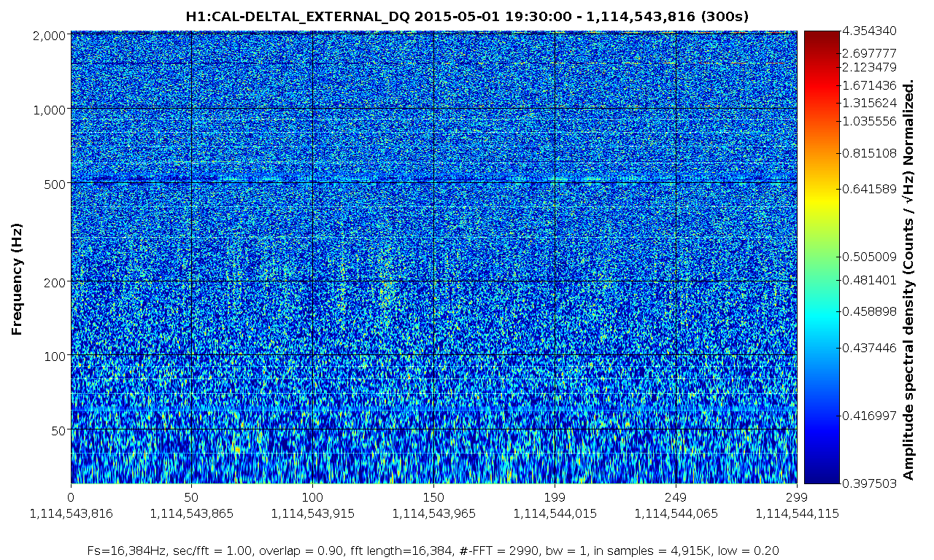934x560 pixels.
Task: Click the time tick label 199
Action: (x=555, y=497)
